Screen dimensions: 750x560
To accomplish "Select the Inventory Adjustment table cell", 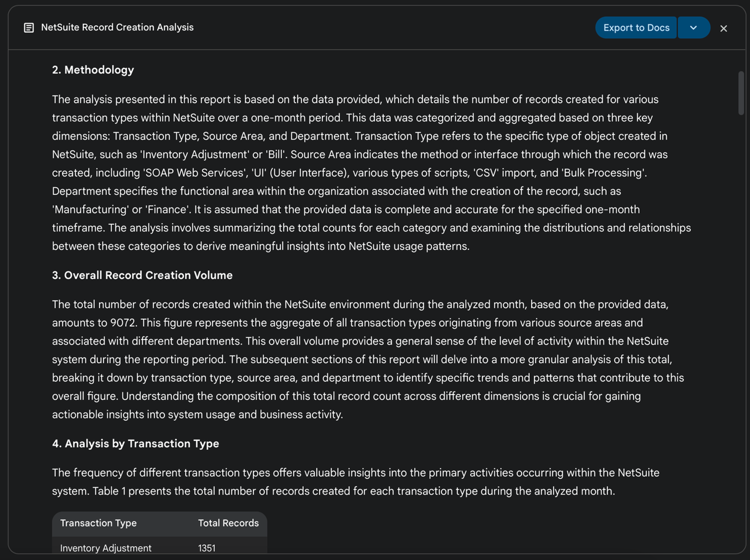I will pyautogui.click(x=106, y=548).
